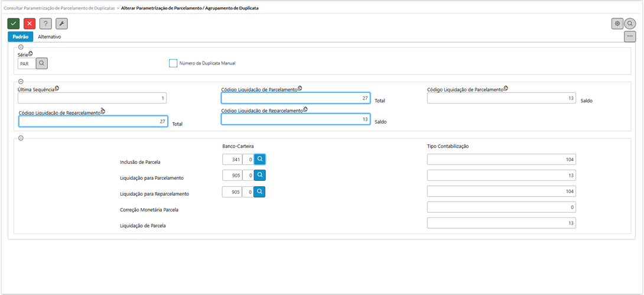Look up Banco-Carteira for Liquidação para Reparcelamento
This screenshot has height=295, width=644.
click(259, 192)
